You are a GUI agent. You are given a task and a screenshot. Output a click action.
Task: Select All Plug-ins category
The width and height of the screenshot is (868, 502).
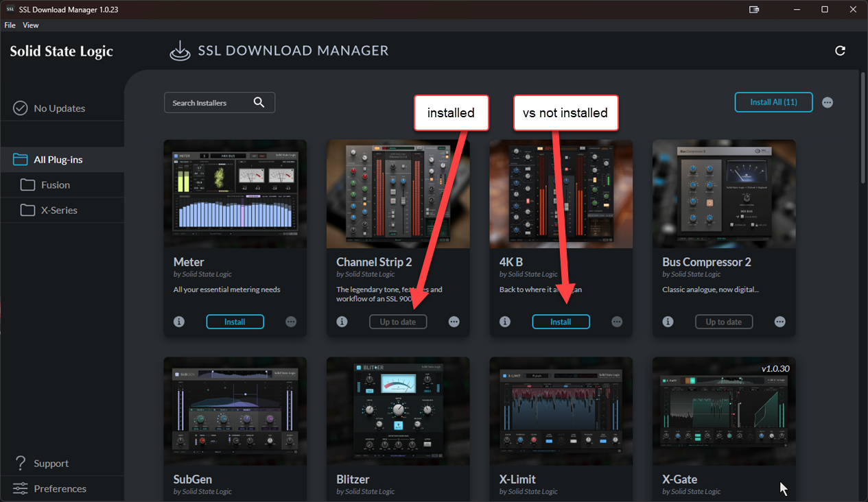coord(62,160)
